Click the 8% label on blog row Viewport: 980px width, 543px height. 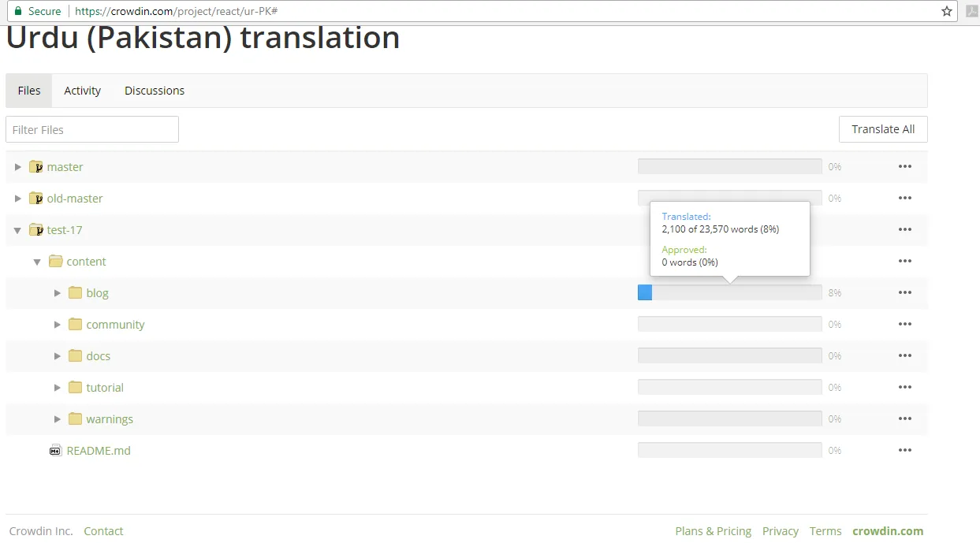tap(835, 293)
